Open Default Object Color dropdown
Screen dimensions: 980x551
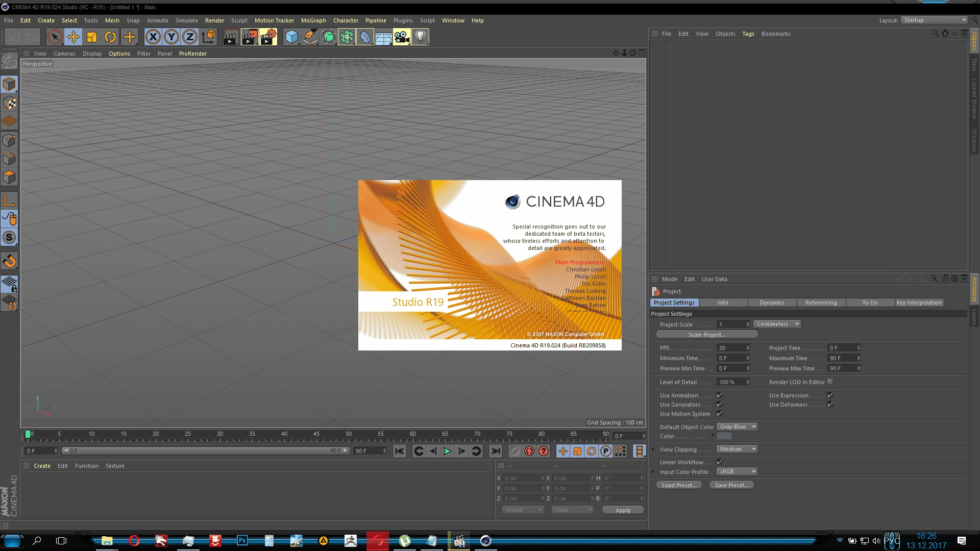(737, 427)
